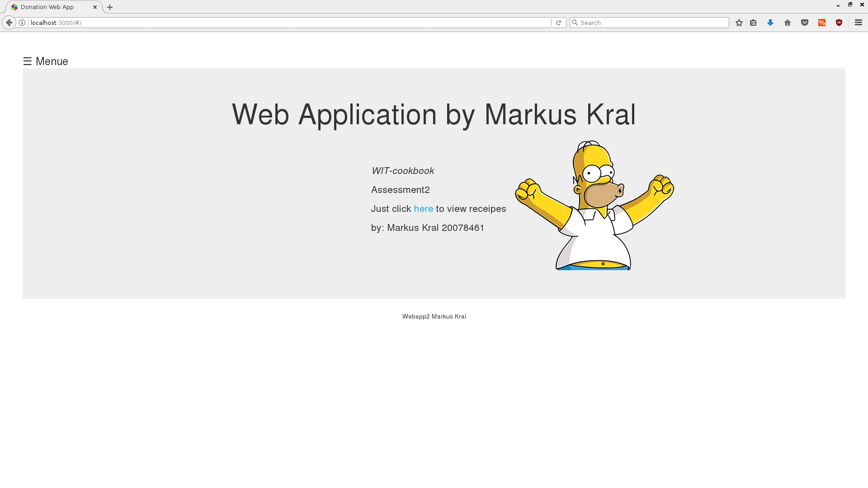
Task: Show site information icon in address bar
Action: (22, 23)
